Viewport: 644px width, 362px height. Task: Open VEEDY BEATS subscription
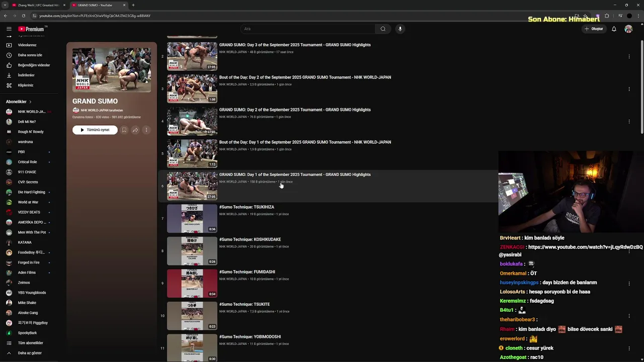[29, 212]
